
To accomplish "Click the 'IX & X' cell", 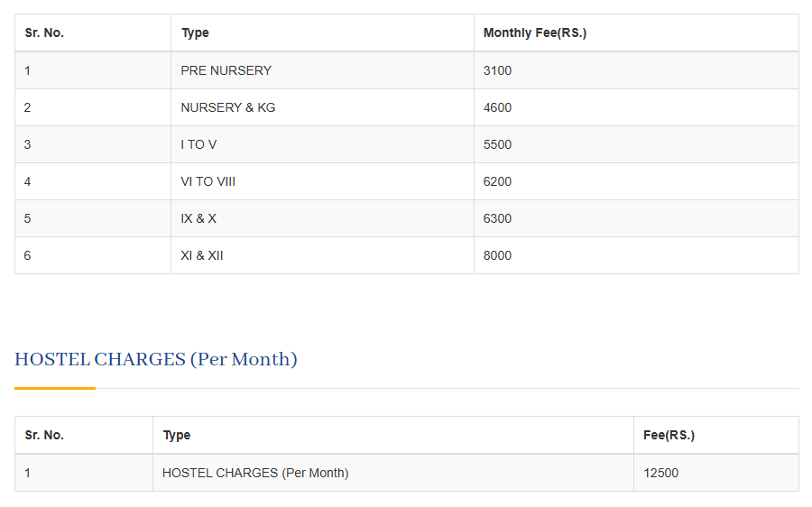I will tap(198, 218).
